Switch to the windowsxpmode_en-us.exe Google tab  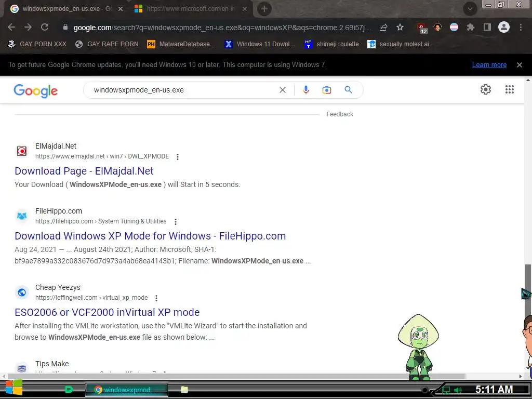pos(66,9)
